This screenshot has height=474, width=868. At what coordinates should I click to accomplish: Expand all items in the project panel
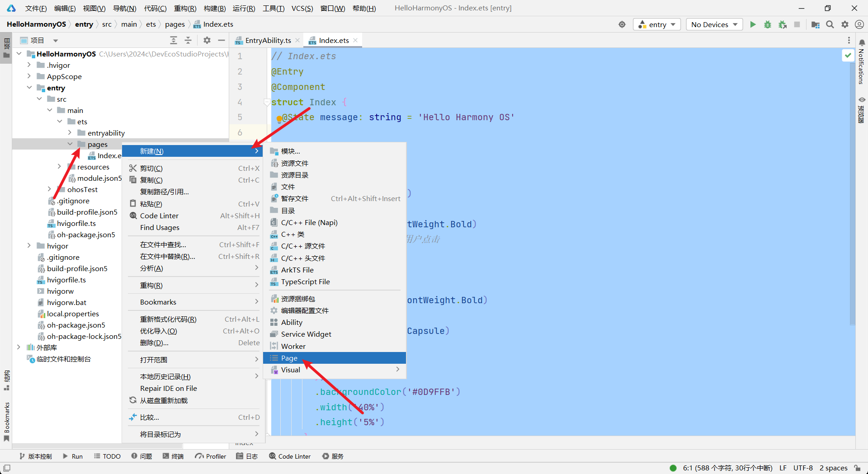point(173,40)
